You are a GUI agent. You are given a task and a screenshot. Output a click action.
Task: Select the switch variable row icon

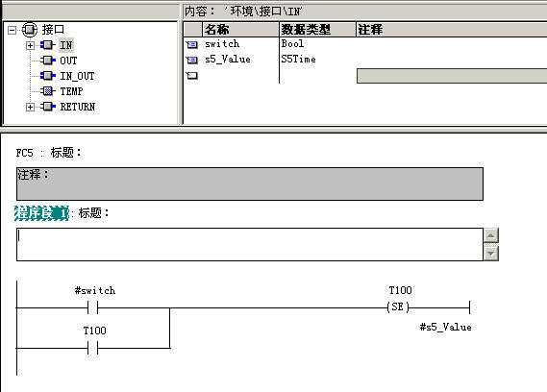click(x=191, y=44)
